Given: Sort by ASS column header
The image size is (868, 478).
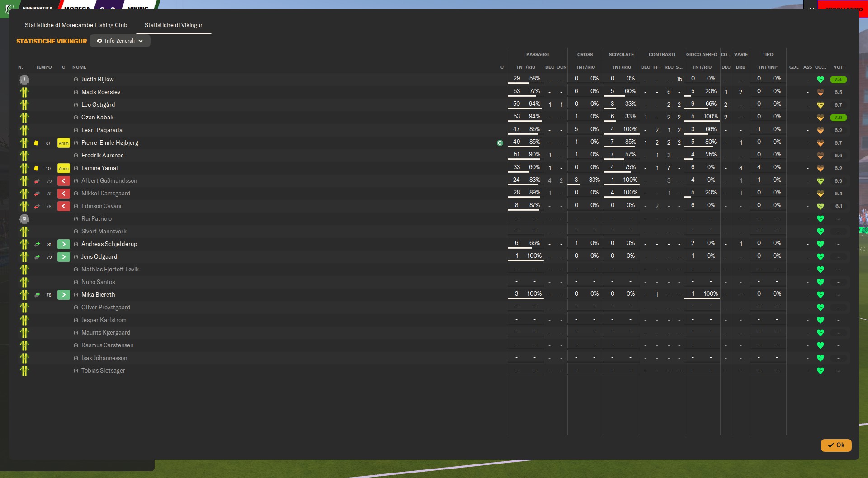Looking at the screenshot, I should [807, 67].
